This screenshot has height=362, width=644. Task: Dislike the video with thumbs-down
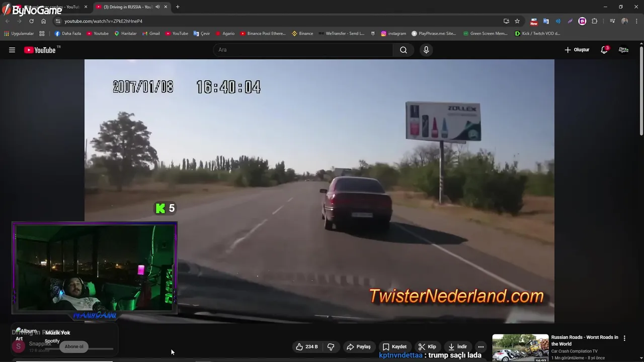tap(331, 346)
